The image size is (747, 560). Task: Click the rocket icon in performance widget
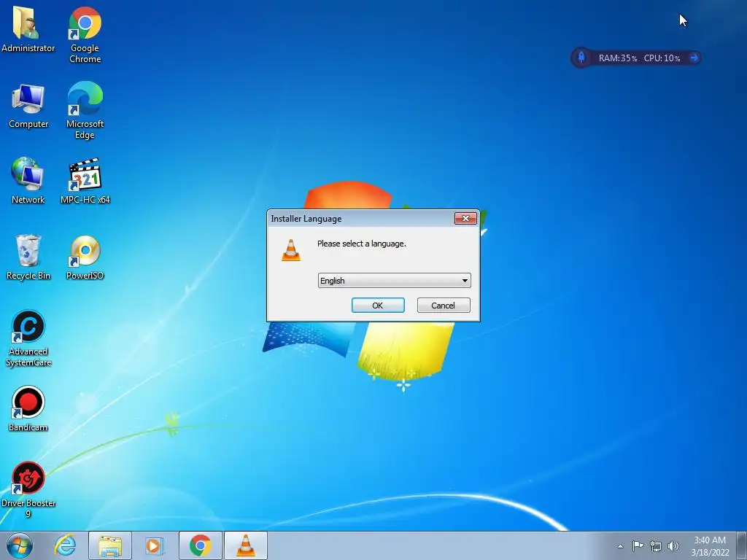tap(581, 58)
